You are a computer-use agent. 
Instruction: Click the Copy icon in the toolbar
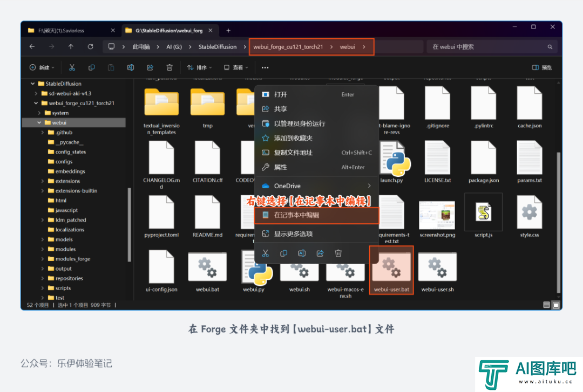pyautogui.click(x=91, y=67)
